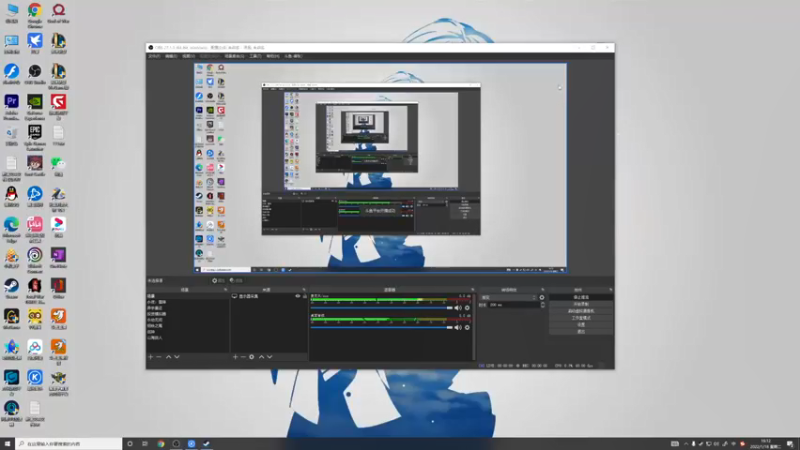Click the 开始录制 start recording button

(581, 304)
